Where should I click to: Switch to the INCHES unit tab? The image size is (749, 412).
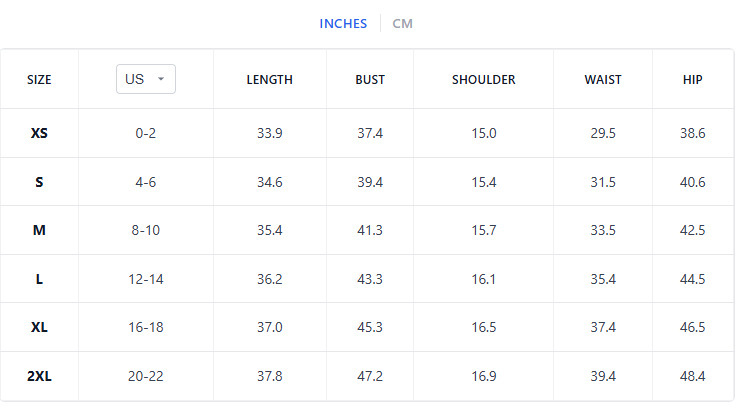pyautogui.click(x=343, y=24)
